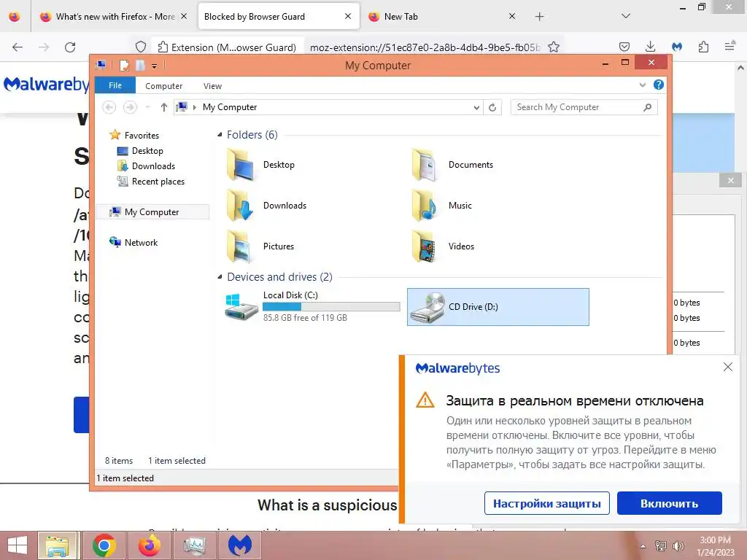The width and height of the screenshot is (747, 560).
Task: Open the Firefox hamburger menu
Action: pyautogui.click(x=729, y=47)
